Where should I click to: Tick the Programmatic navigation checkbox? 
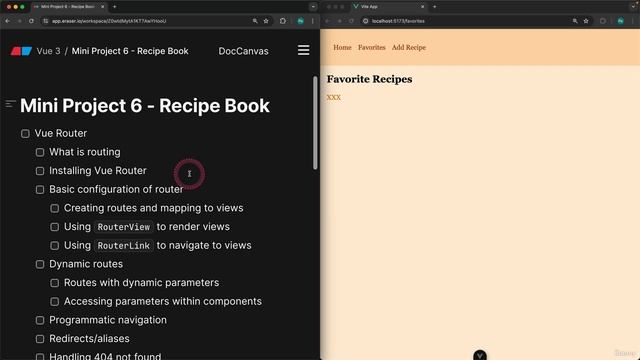pos(40,320)
